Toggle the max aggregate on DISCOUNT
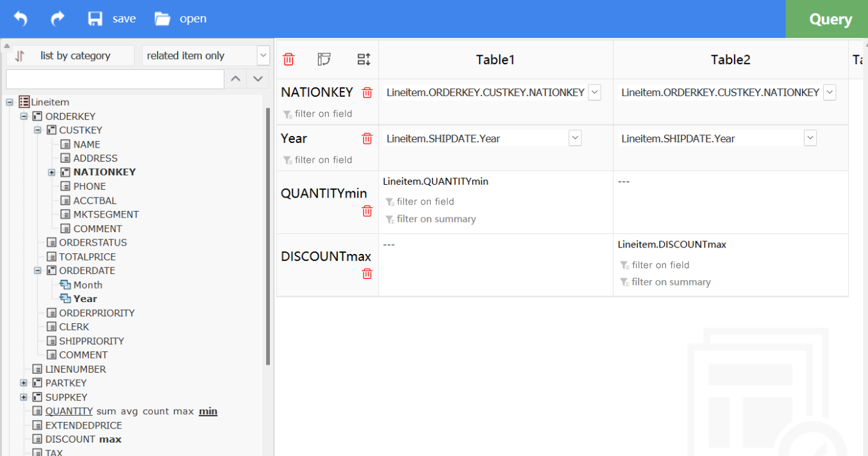 point(110,439)
